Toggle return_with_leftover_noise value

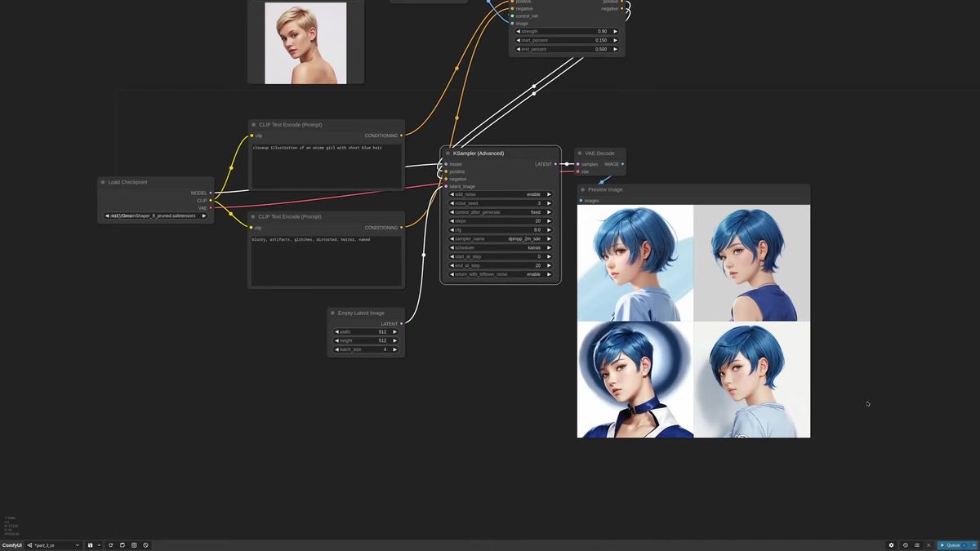[x=501, y=274]
